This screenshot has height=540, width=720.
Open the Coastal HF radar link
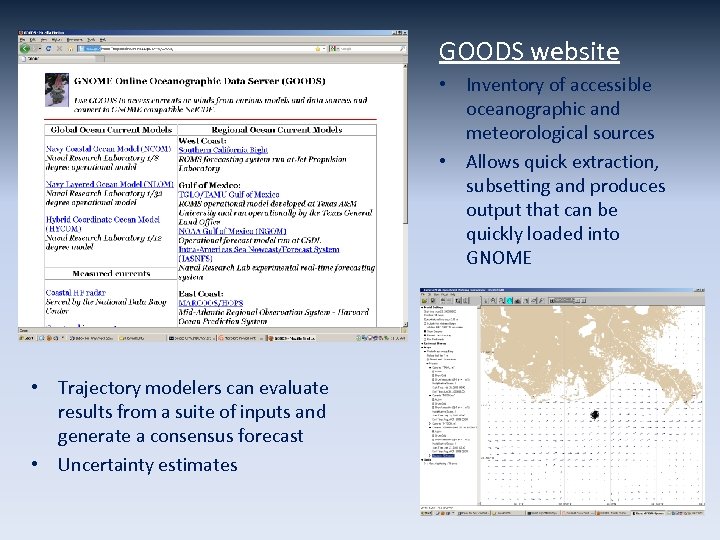point(75,292)
